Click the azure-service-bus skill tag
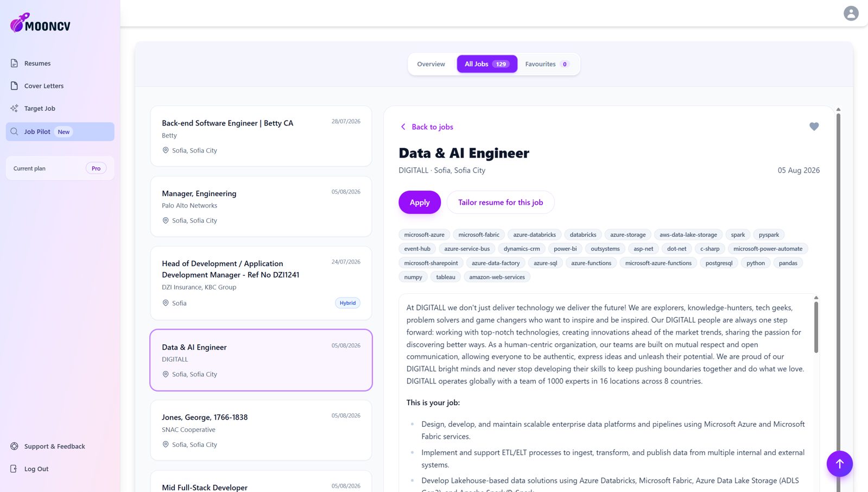Image resolution: width=868 pixels, height=492 pixels. (467, 249)
